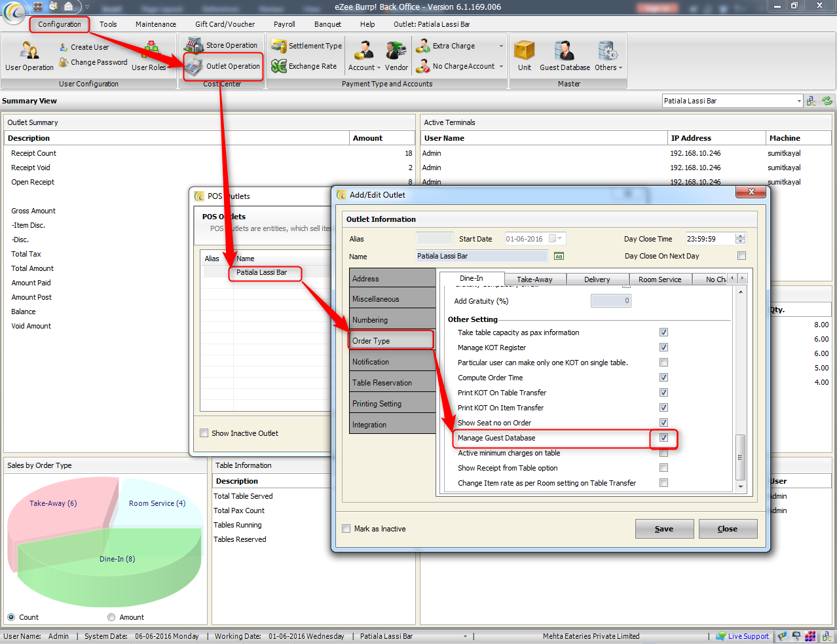Toggle Print KOT On Table Transfer
Screen dimensions: 837x644
[663, 393]
